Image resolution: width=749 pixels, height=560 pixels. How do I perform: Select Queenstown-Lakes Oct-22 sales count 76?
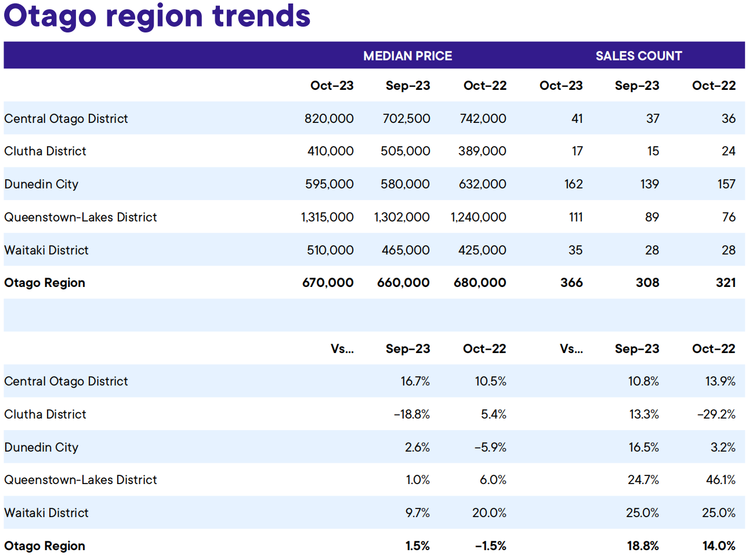[x=729, y=217]
